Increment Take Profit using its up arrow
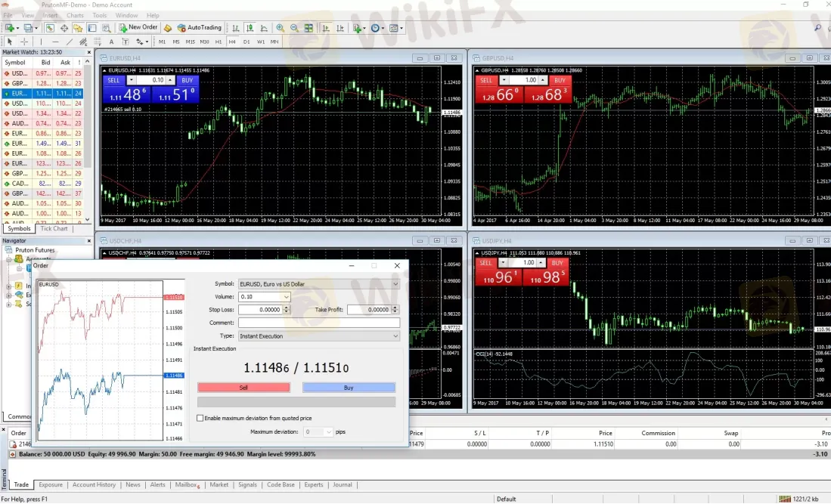831x504 pixels. click(x=395, y=307)
